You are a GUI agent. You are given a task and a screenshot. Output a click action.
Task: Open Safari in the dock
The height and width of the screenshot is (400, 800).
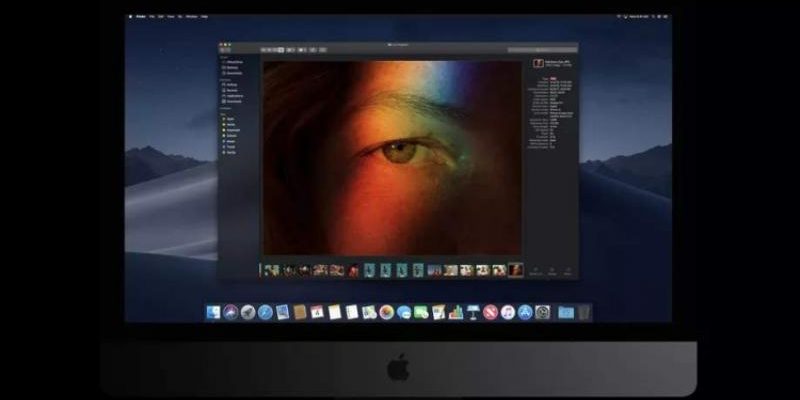pos(265,312)
